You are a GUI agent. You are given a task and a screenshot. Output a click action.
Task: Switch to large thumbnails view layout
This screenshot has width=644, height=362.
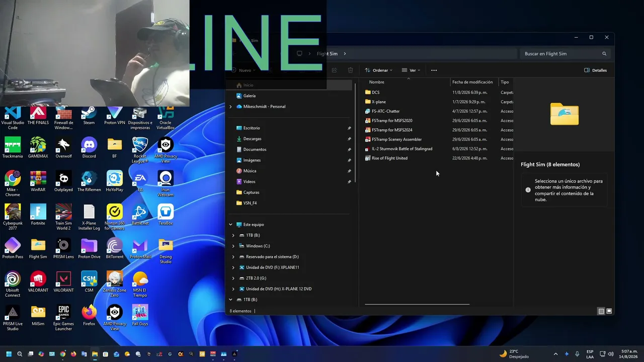[x=609, y=311]
